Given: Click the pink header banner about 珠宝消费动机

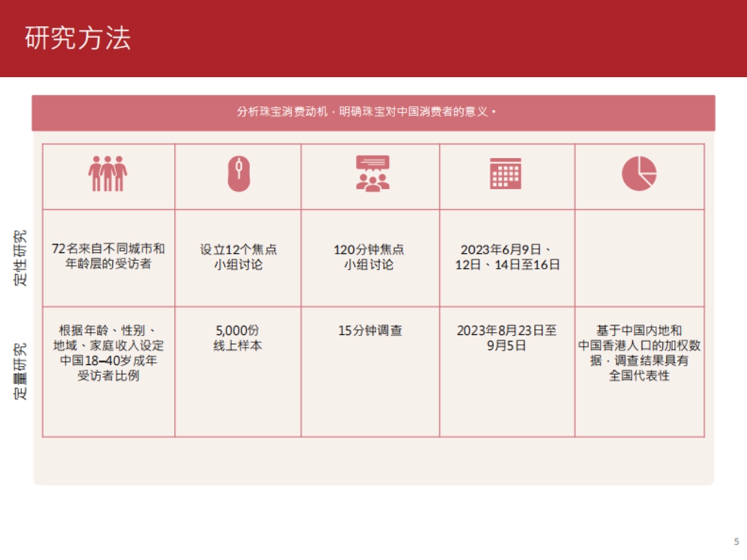Looking at the screenshot, I should tap(374, 113).
